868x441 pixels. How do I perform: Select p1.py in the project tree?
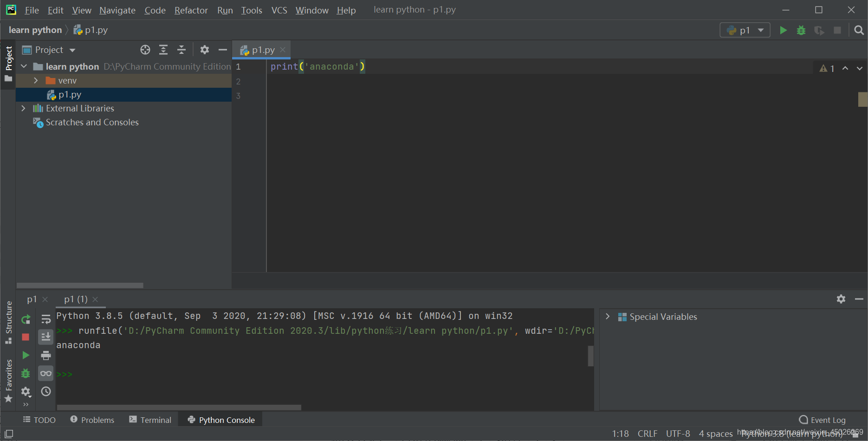[123, 94]
